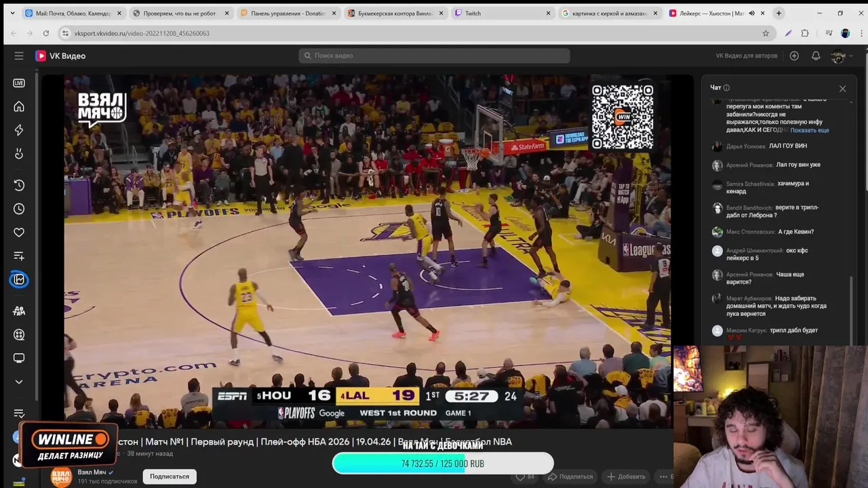Click the QR code overlay in video
The height and width of the screenshot is (488, 868).
pos(623,117)
